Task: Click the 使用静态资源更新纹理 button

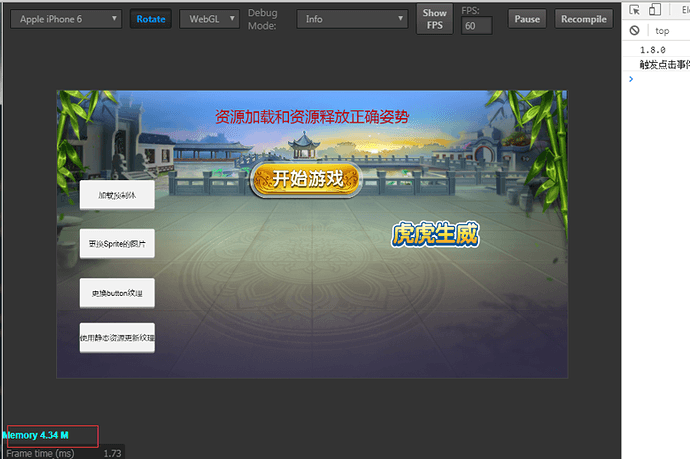Action: 117,338
